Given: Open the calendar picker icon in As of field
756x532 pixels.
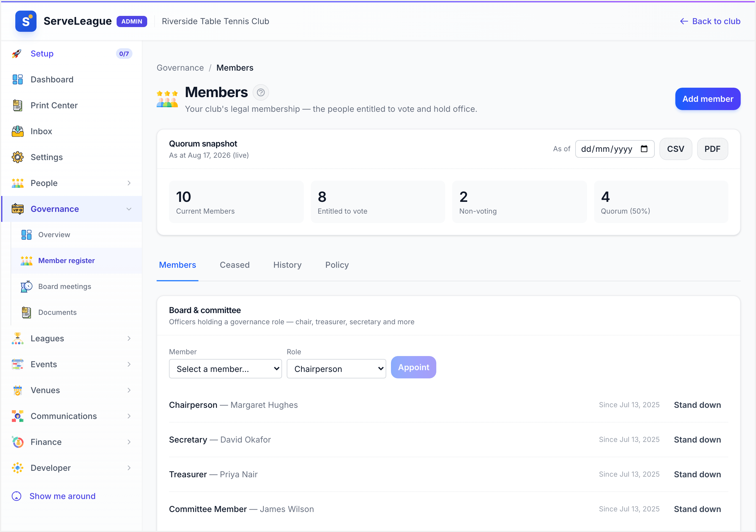Looking at the screenshot, I should pyautogui.click(x=644, y=149).
